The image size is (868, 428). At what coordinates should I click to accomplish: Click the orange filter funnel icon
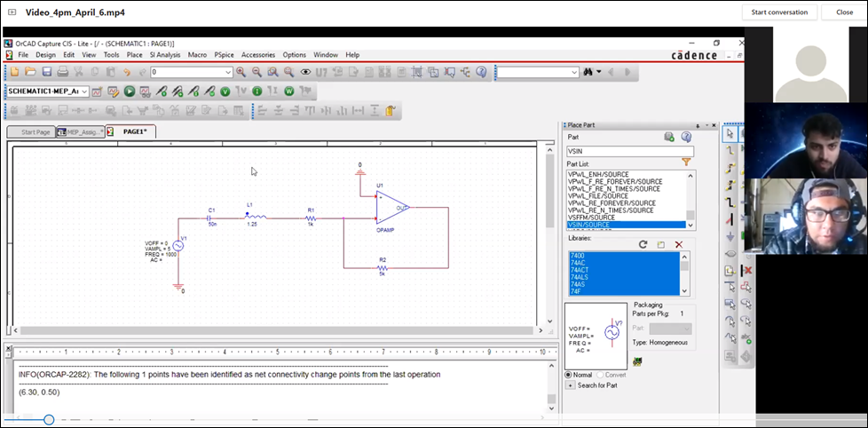coord(686,162)
